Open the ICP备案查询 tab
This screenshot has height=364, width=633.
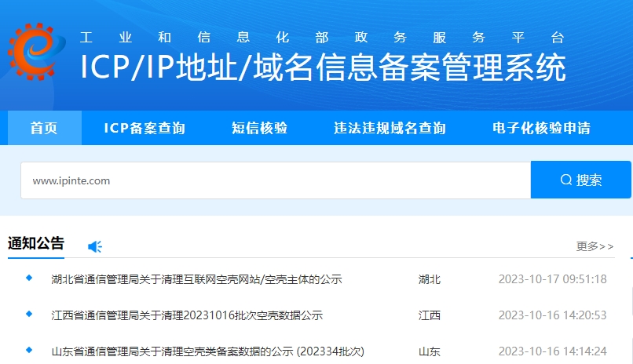coord(145,128)
